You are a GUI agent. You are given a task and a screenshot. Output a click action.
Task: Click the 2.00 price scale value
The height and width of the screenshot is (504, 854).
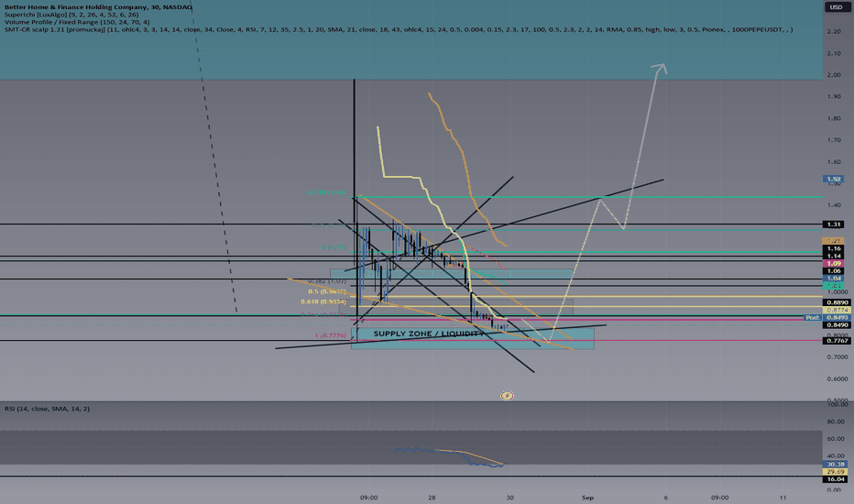click(x=833, y=74)
